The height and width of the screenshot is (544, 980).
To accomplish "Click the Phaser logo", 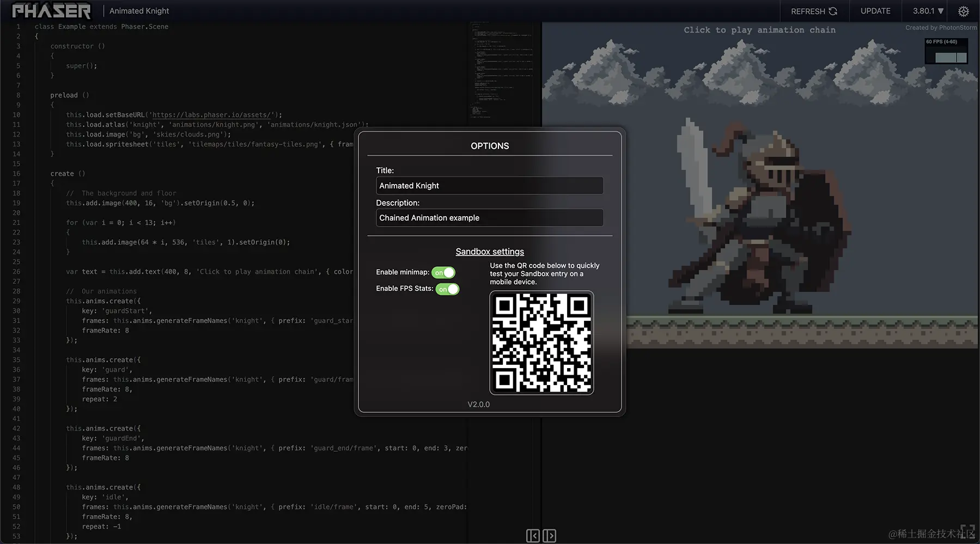I will pyautogui.click(x=52, y=11).
